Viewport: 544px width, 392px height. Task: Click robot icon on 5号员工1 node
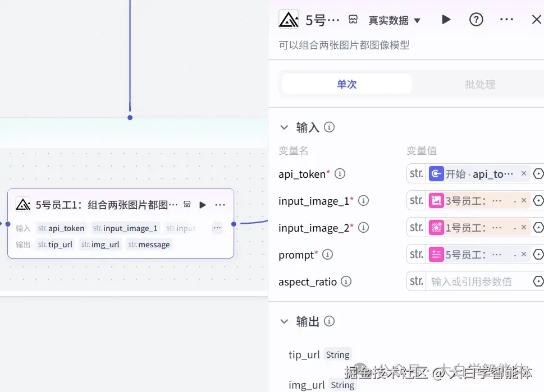coord(187,204)
